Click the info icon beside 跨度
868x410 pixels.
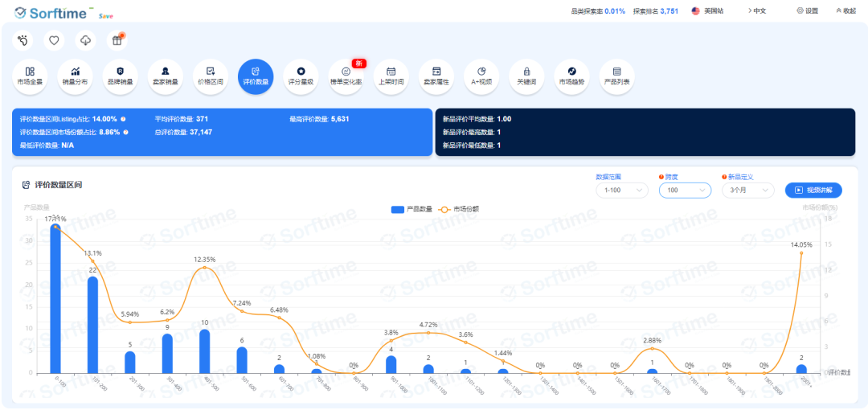pos(661,177)
